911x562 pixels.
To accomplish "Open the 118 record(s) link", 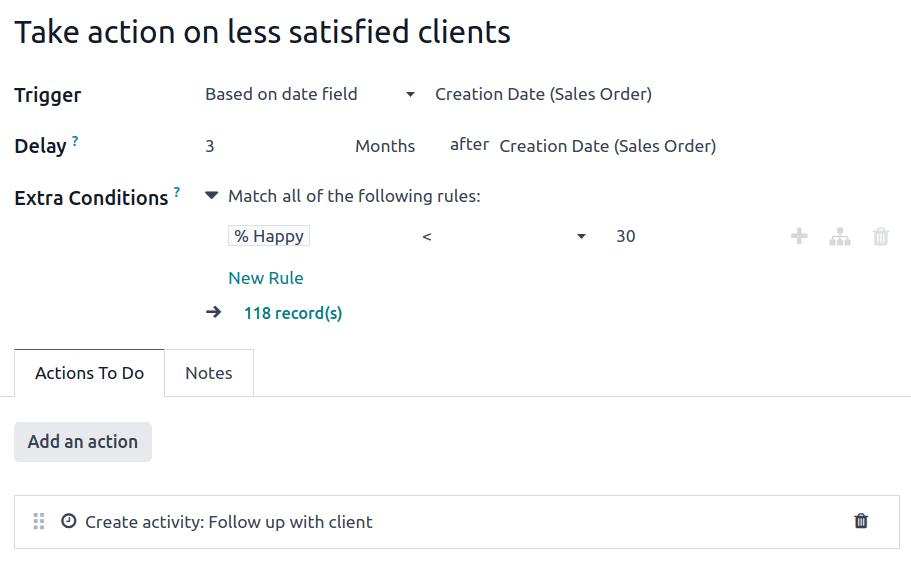I will [293, 313].
